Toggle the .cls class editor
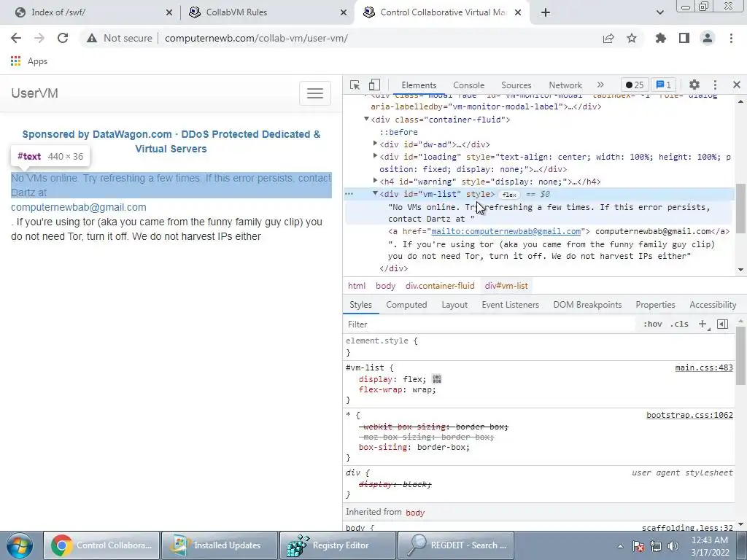Viewport: 747px width, 560px height. [x=679, y=324]
